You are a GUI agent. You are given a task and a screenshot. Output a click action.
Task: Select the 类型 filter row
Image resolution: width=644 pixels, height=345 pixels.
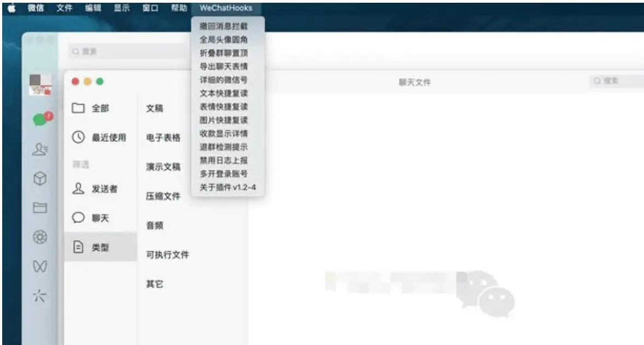click(x=100, y=247)
